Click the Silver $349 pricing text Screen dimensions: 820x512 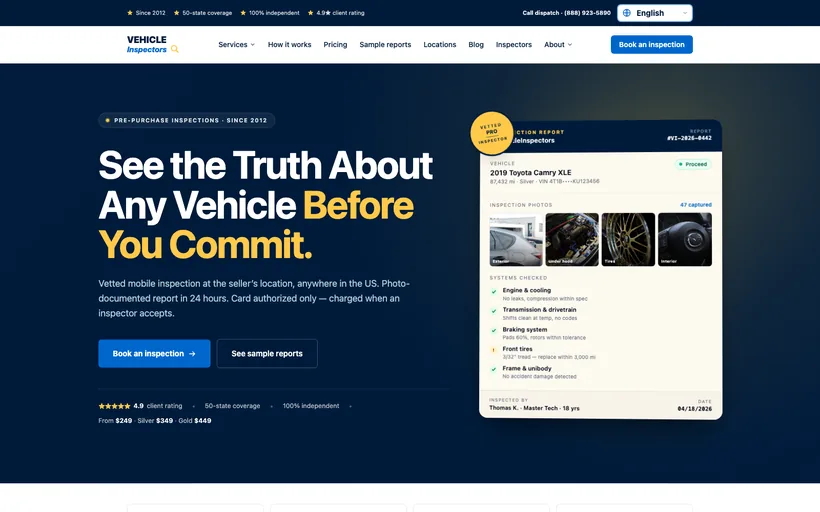click(155, 420)
